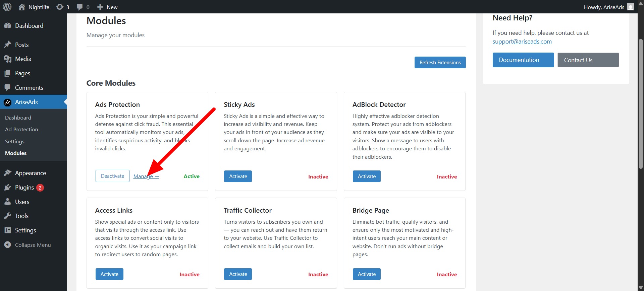Open Ad Protection submenu item
Image resolution: width=644 pixels, height=291 pixels.
pos(21,129)
